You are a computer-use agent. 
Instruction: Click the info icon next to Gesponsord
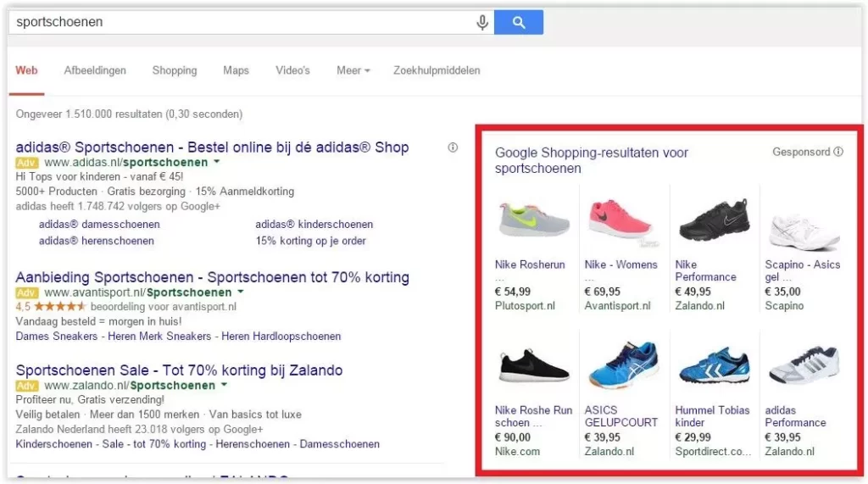coord(838,153)
